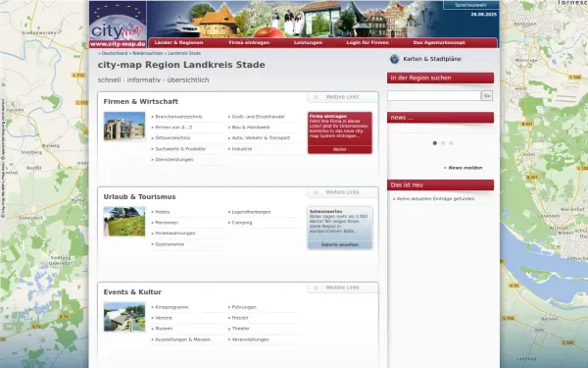Open the Sprachauswahl language selector
The width and height of the screenshot is (588, 368).
tap(470, 5)
